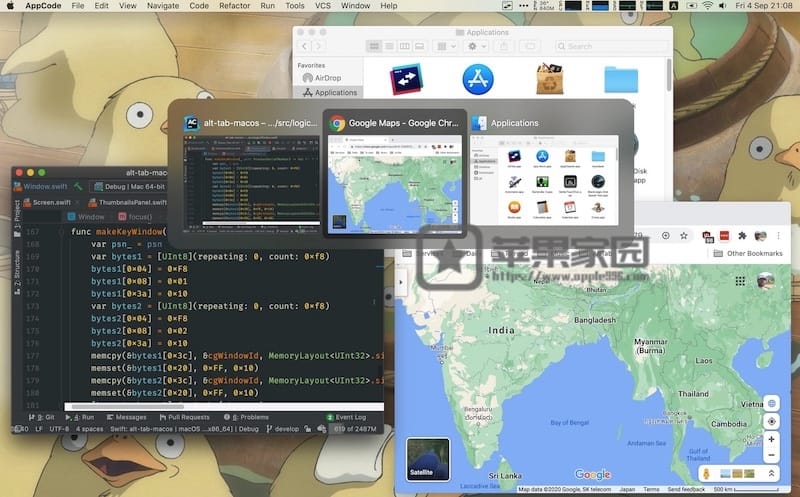
Task: Switch Finder to gallery view
Action: [x=419, y=46]
